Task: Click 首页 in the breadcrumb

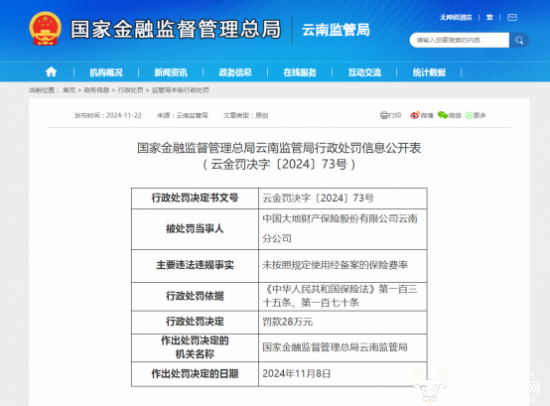Action: pyautogui.click(x=69, y=90)
